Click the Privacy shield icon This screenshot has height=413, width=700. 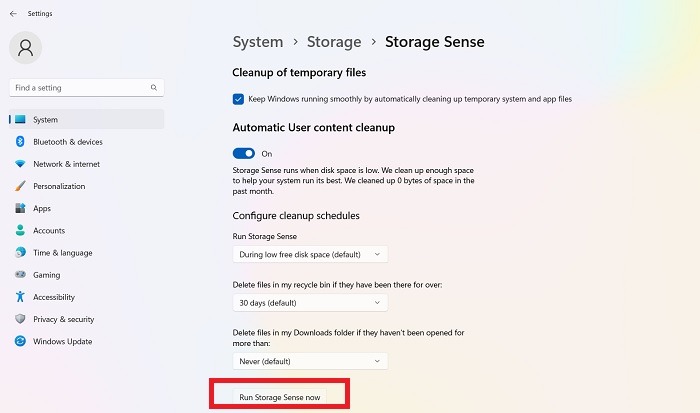(x=20, y=319)
